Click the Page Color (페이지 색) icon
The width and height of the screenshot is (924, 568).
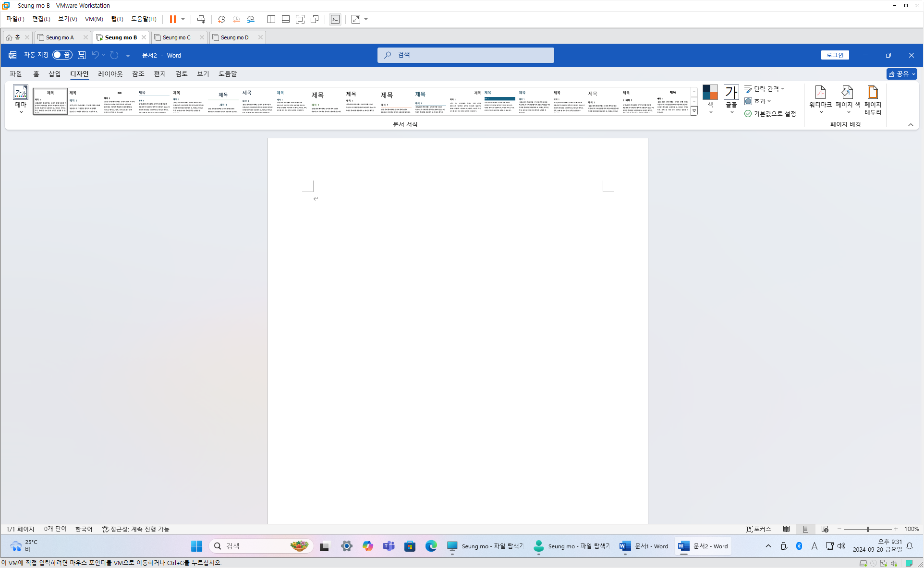tap(847, 92)
